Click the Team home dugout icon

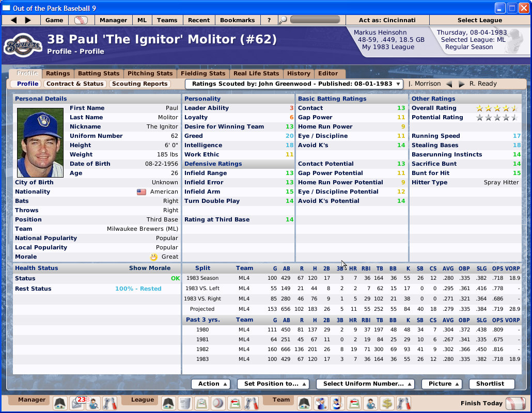tap(305, 403)
